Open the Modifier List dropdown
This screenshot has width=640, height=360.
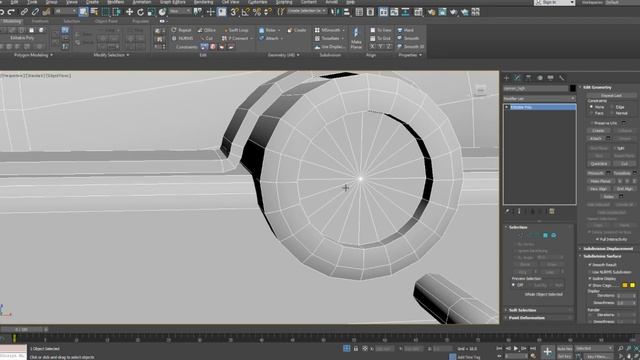(x=539, y=98)
